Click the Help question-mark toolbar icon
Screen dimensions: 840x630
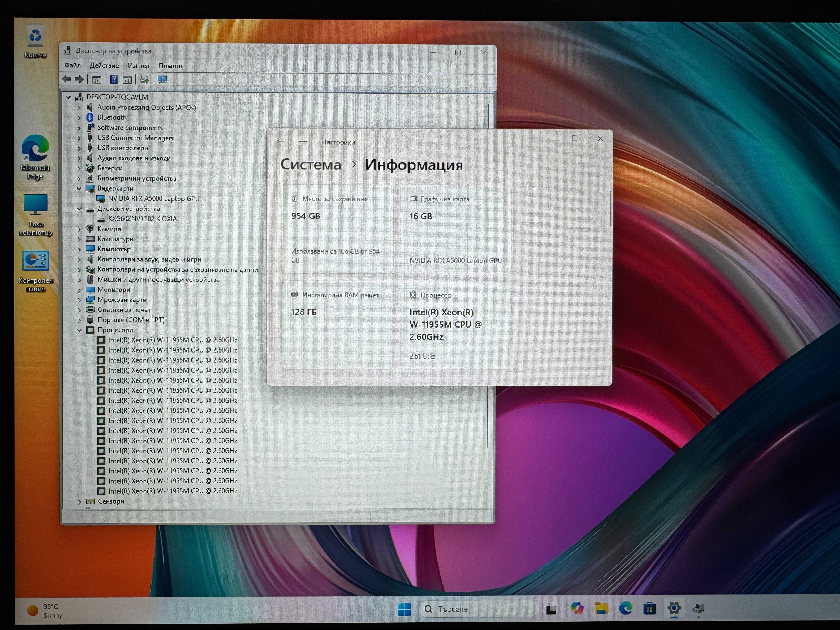[114, 79]
